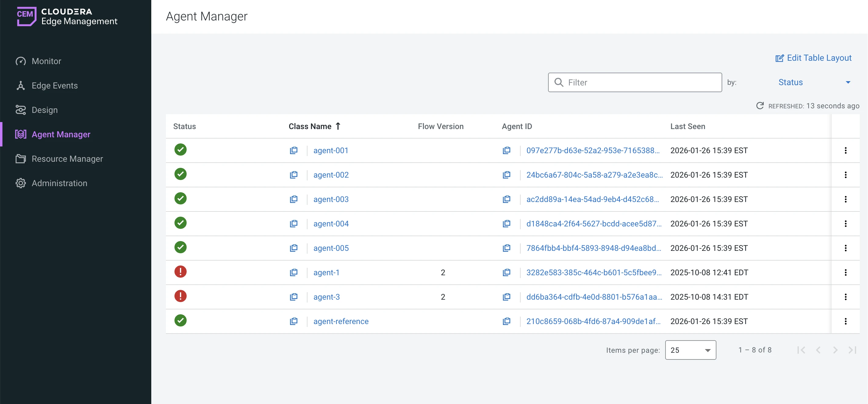Click the CEM Cloudera logo

27,16
